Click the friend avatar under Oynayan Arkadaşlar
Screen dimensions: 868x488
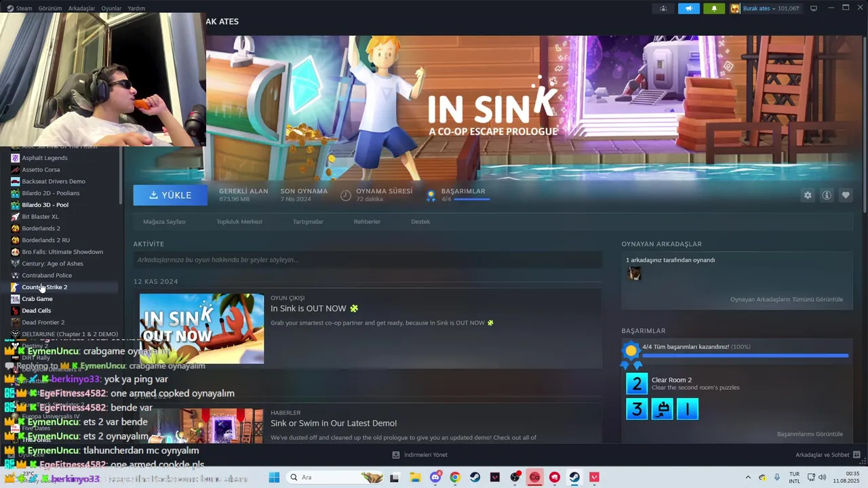coord(635,273)
